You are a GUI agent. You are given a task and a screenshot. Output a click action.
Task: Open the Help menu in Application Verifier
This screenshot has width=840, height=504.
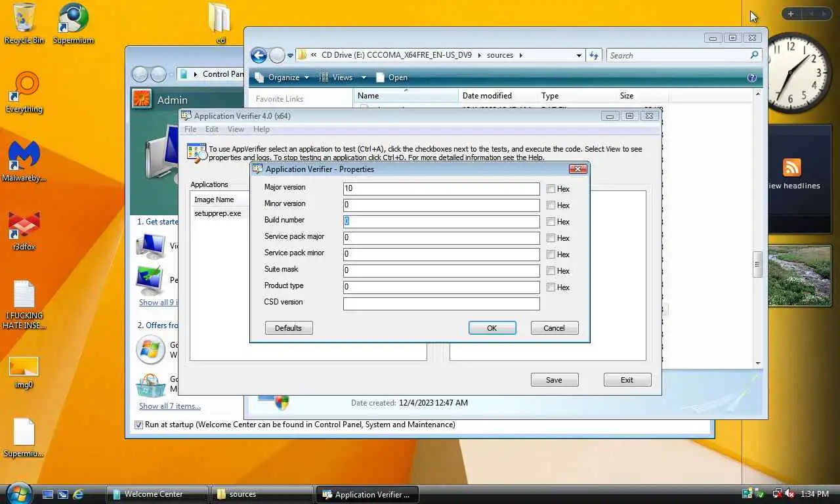(261, 129)
